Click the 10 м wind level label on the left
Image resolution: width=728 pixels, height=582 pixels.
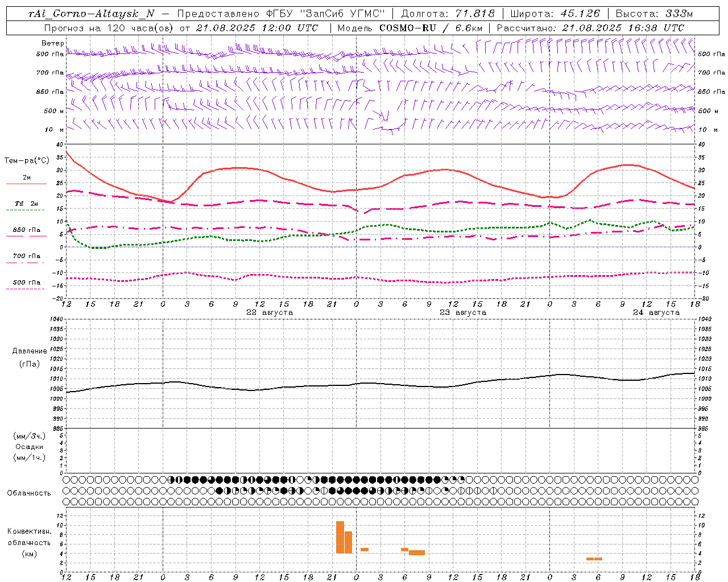coord(55,130)
